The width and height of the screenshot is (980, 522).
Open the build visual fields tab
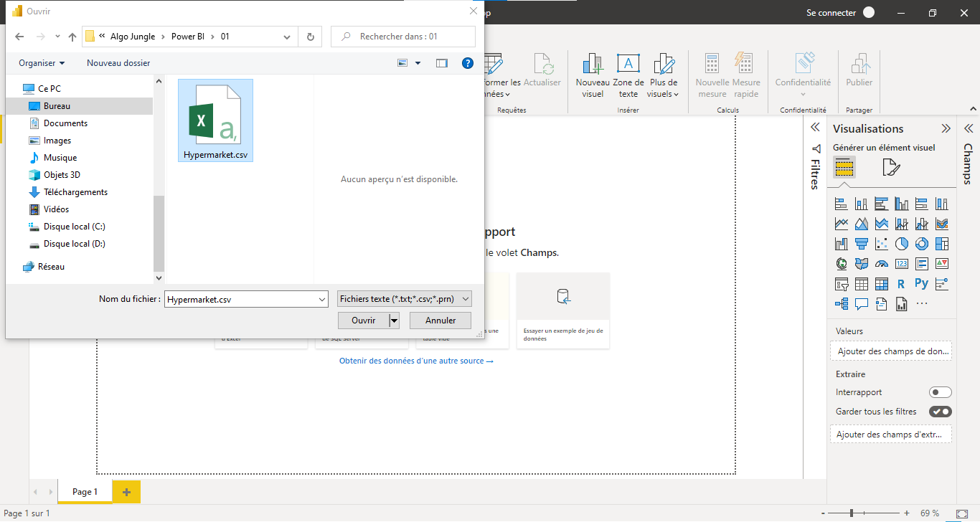click(x=844, y=168)
